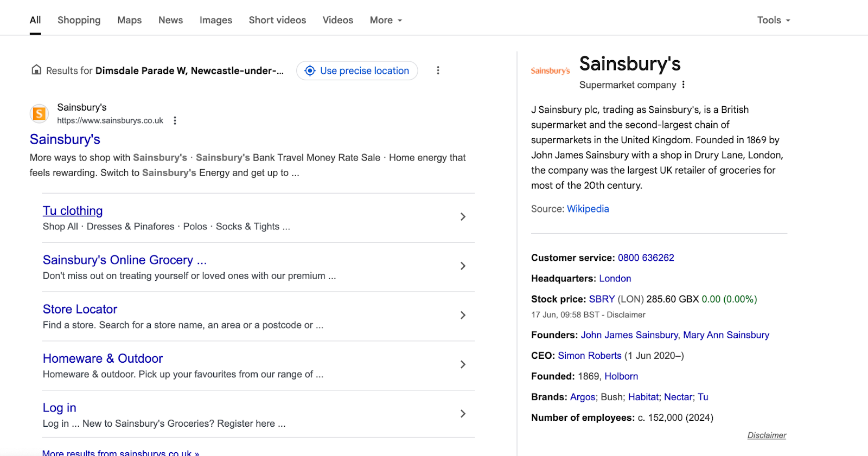Open the Nectar brand link
868x456 pixels.
pos(678,397)
